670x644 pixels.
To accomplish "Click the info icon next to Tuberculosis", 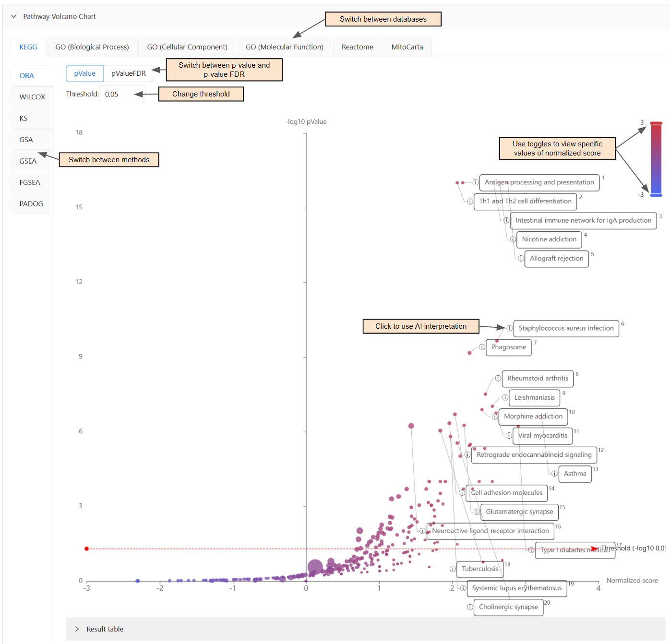I will pos(452,569).
